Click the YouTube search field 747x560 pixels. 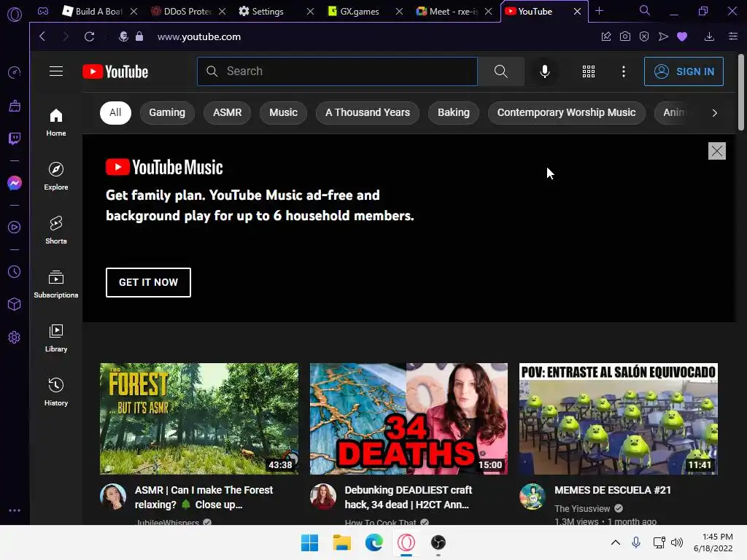pyautogui.click(x=337, y=71)
